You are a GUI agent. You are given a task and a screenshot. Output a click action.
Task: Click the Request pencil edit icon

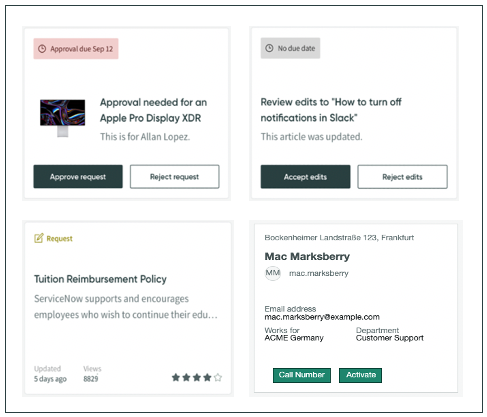coord(39,238)
